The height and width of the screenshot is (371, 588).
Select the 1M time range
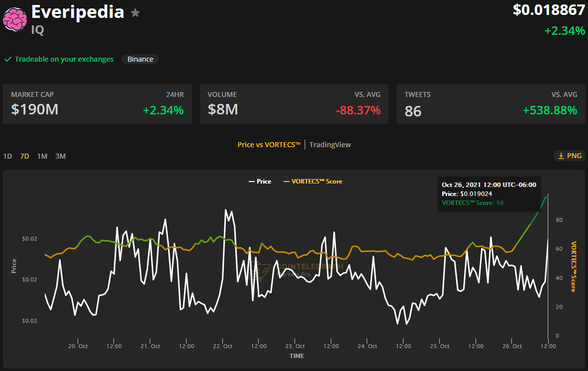[42, 156]
